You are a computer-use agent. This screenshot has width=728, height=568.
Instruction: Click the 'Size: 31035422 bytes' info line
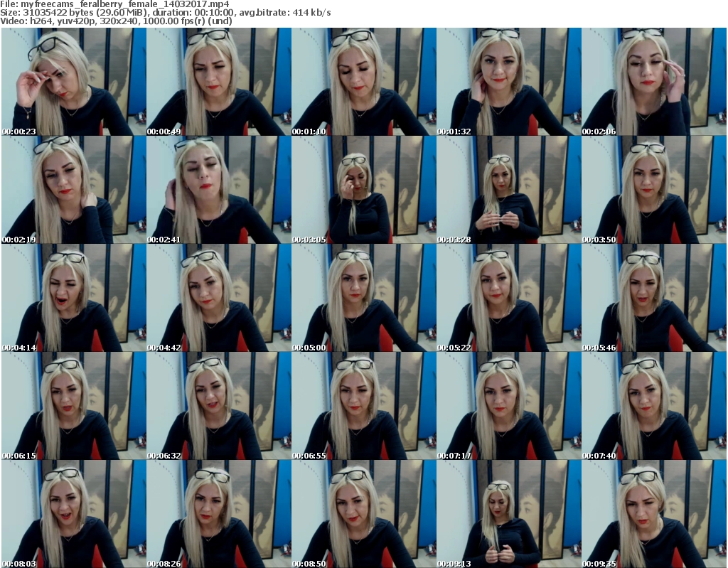coord(165,13)
